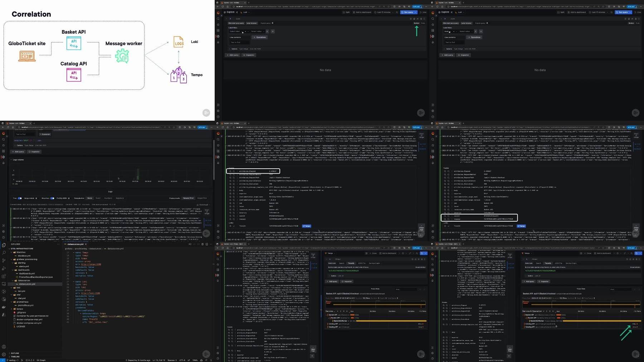Open the Extensions view in VS Code
The image size is (644, 362).
pos(4,276)
